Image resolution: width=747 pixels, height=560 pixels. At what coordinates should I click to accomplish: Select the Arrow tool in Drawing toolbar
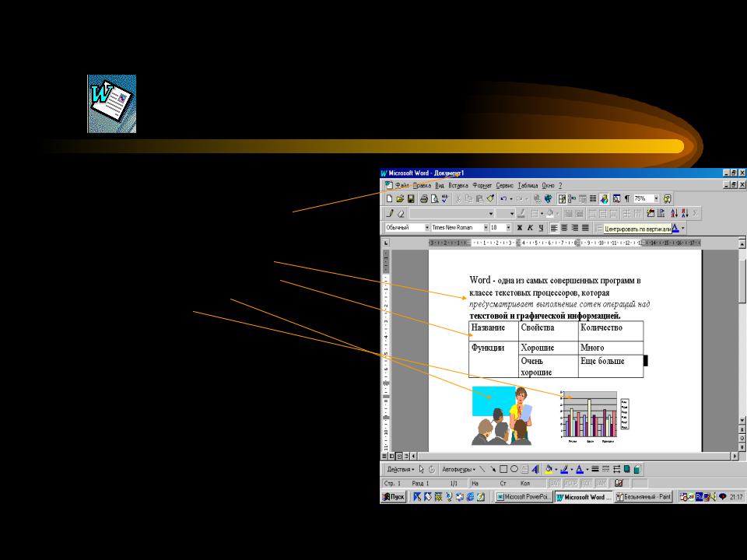tap(493, 469)
